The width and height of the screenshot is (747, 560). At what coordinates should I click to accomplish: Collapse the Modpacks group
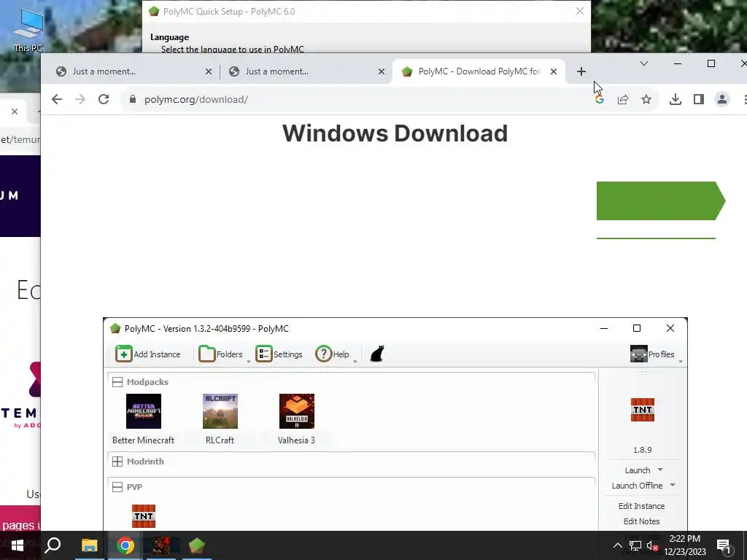pos(117,382)
